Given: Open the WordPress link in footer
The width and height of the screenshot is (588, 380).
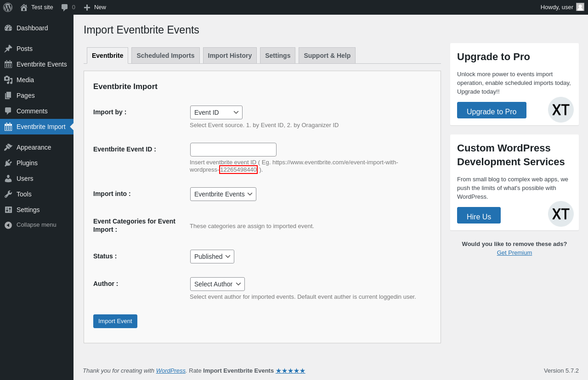Looking at the screenshot, I should [171, 370].
